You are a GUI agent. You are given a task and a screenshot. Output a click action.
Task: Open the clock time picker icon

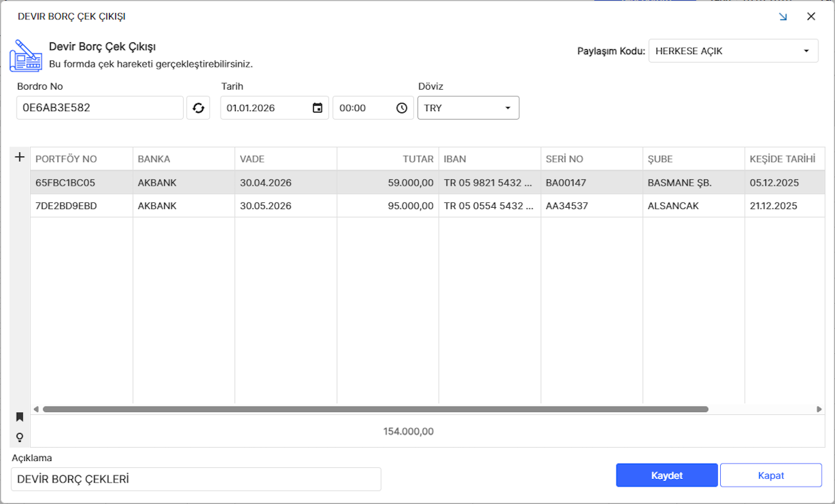coord(401,108)
